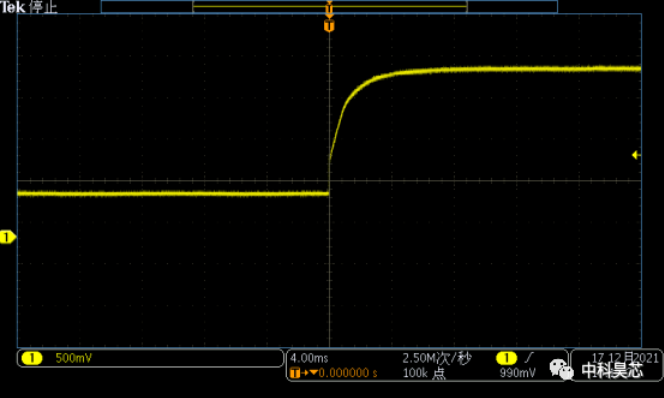Click channel 1 badge beside 500mV
Screen dimensions: 664x398
[32, 358]
